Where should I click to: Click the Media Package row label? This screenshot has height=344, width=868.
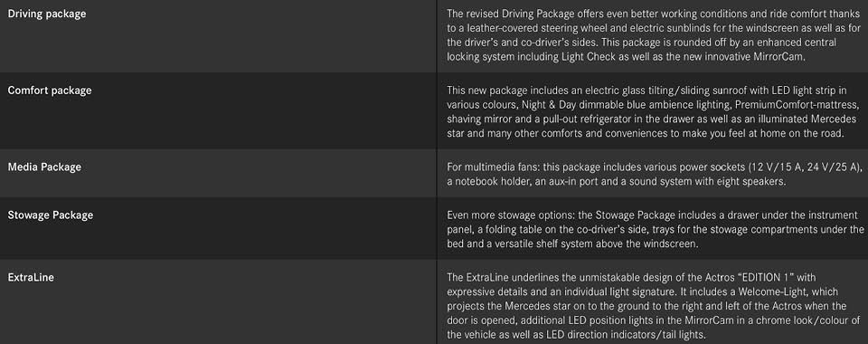[x=44, y=167]
